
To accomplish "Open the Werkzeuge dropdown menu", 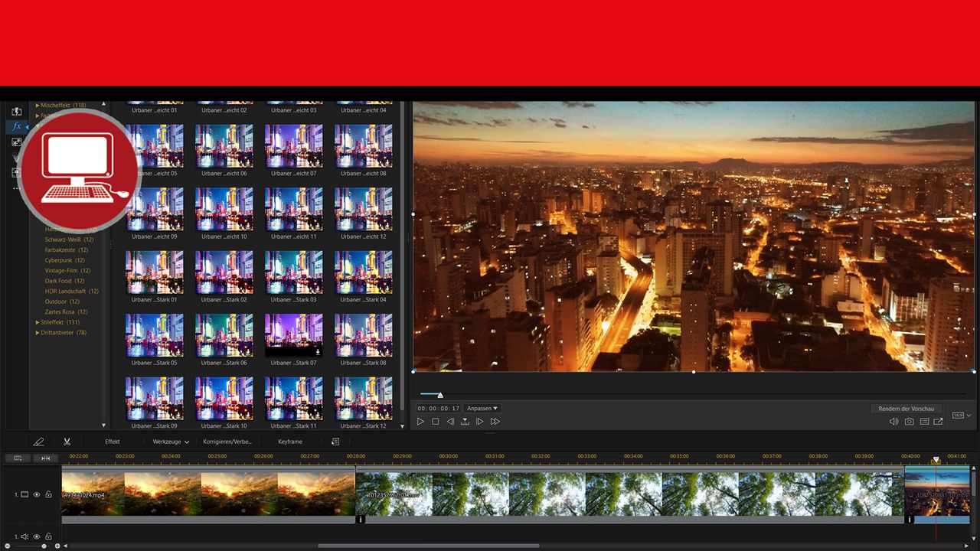I will click(170, 442).
